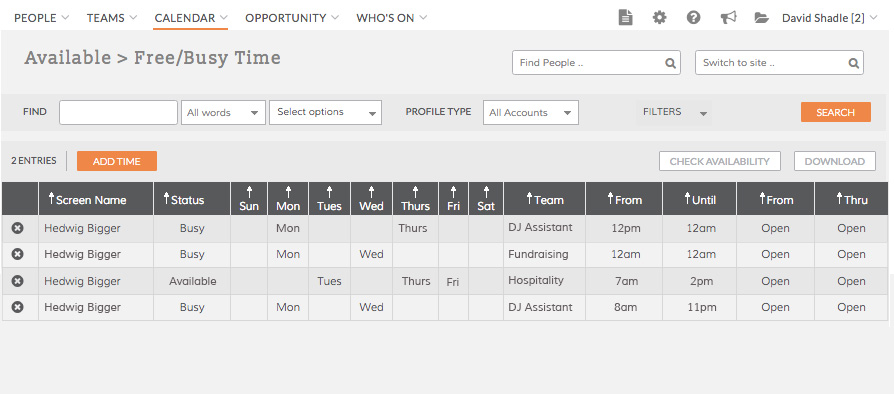This screenshot has width=894, height=394.
Task: Click the Find People search magnifier icon
Action: tap(670, 63)
